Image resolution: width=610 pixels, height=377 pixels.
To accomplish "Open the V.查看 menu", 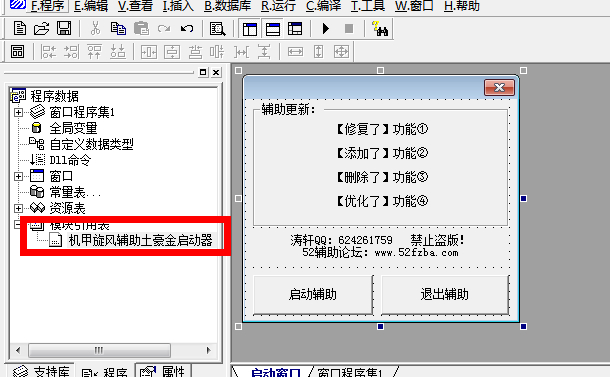I will (135, 5).
